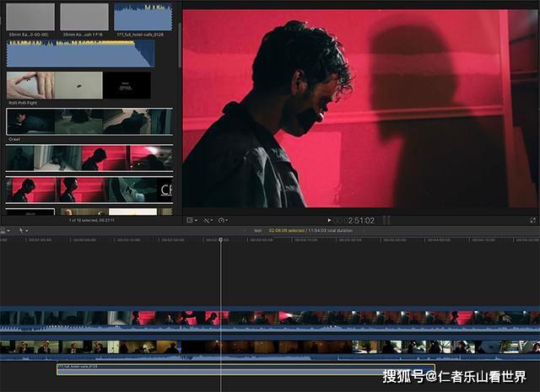Click the project name label above the timeline

pyautogui.click(x=258, y=231)
